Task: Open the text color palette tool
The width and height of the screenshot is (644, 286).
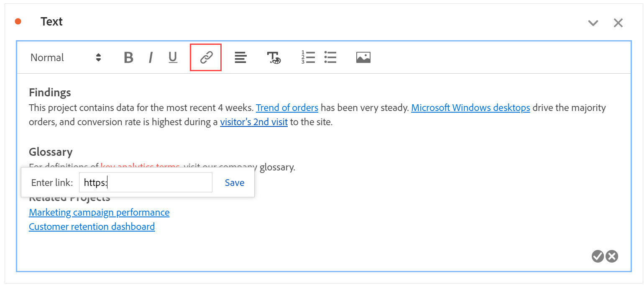Action: [x=273, y=57]
